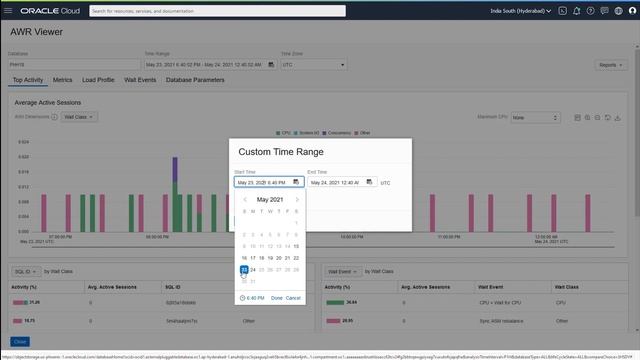This screenshot has width=640, height=360.
Task: Select May 19 in the calendar
Action: (270, 258)
